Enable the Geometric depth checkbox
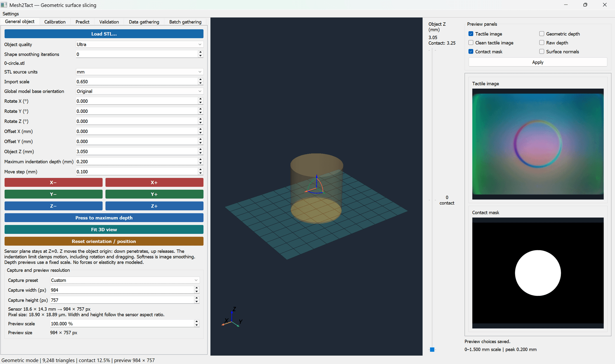Image resolution: width=615 pixels, height=364 pixels. [x=542, y=34]
